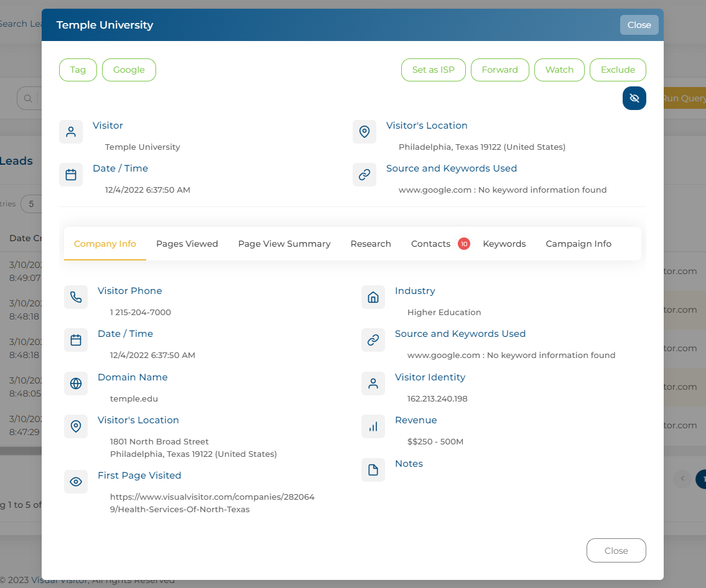Click the top Source and Keywords link icon
706x588 pixels.
(x=365, y=175)
